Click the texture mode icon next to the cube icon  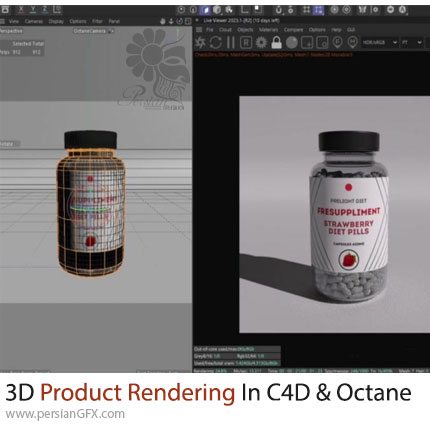point(229,10)
